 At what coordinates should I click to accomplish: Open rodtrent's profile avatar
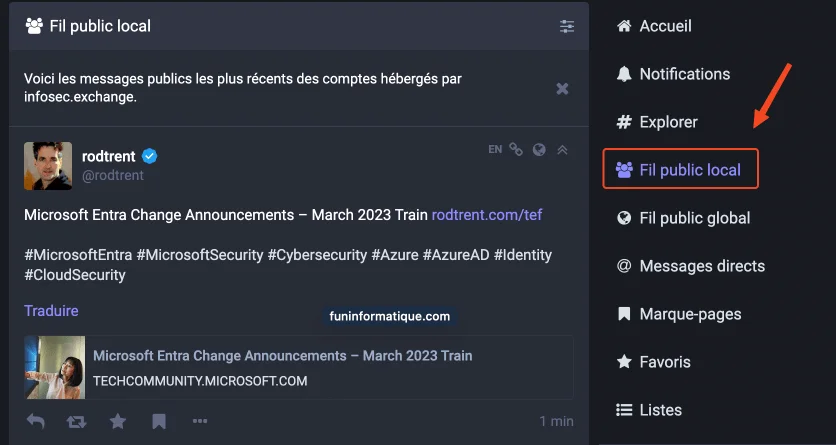pos(48,166)
